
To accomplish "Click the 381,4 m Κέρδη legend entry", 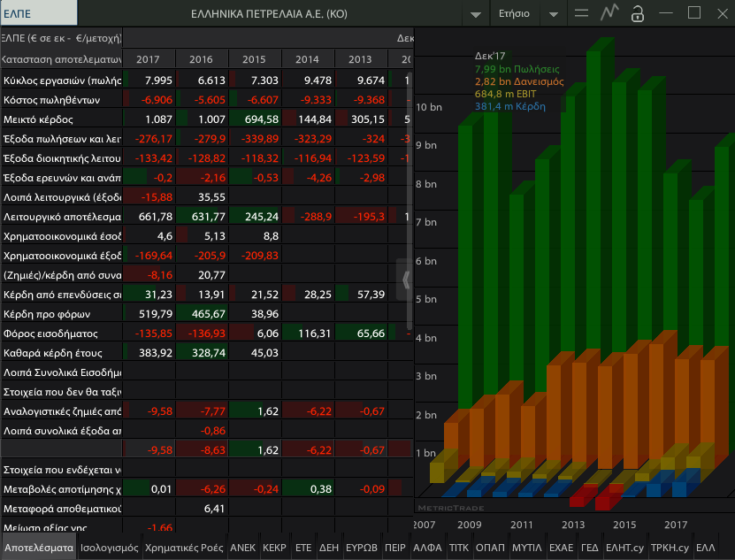I will point(510,106).
